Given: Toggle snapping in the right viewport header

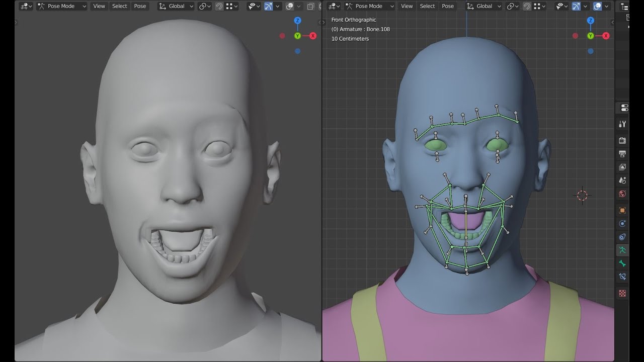Looking at the screenshot, I should [x=527, y=6].
